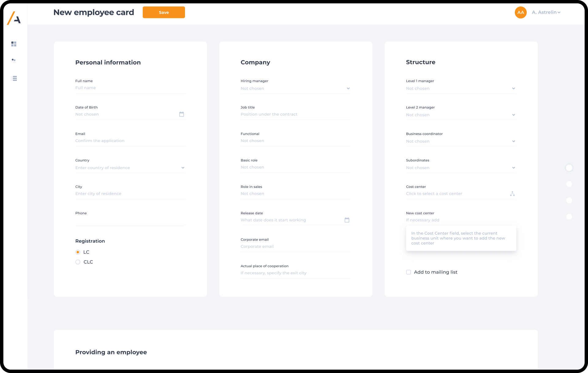Click the company logo in sidebar
Image resolution: width=588 pixels, height=373 pixels.
14,18
